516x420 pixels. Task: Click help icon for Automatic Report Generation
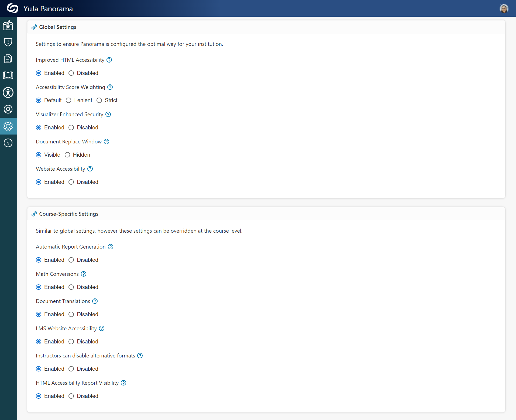pos(111,247)
